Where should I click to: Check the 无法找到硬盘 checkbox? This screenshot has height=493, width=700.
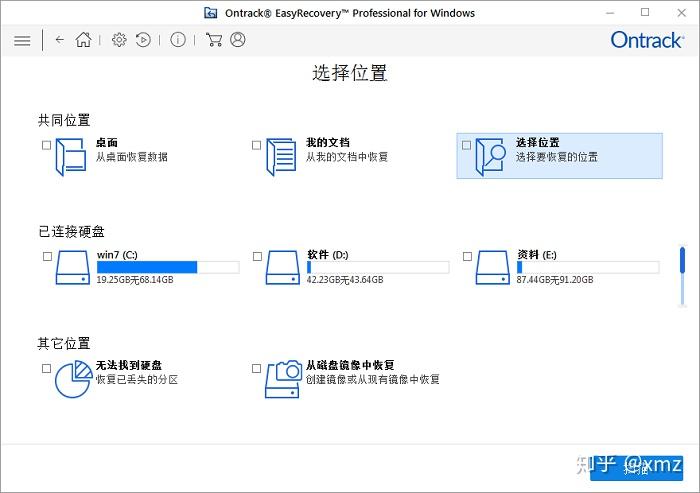pyautogui.click(x=46, y=368)
